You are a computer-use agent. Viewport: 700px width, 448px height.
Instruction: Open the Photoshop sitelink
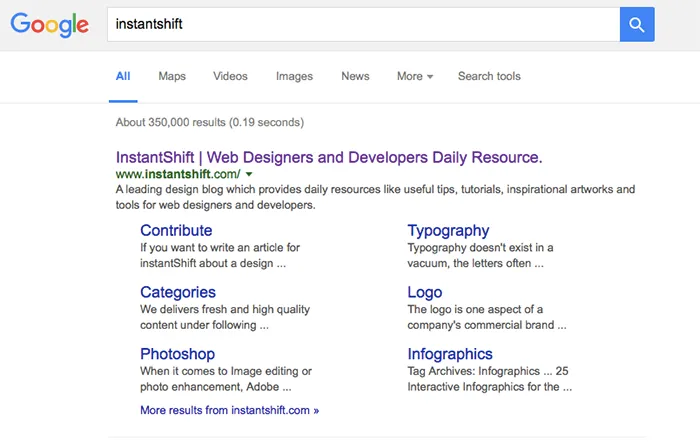click(x=177, y=354)
